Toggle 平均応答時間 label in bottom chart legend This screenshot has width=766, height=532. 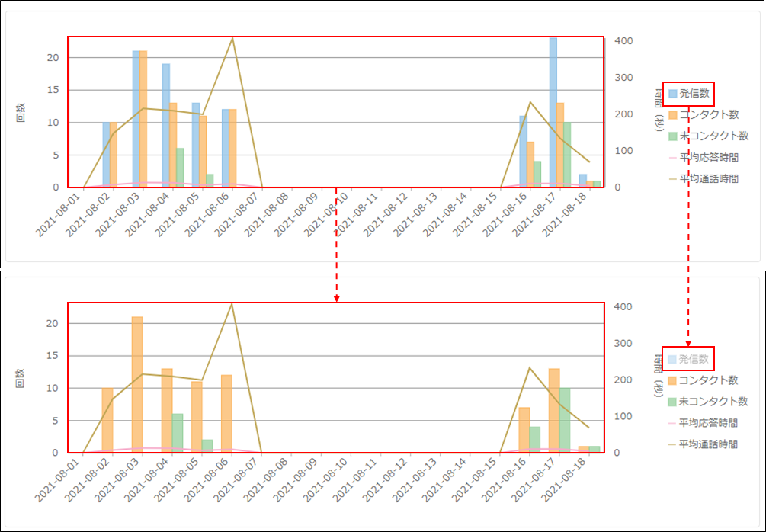pos(708,423)
